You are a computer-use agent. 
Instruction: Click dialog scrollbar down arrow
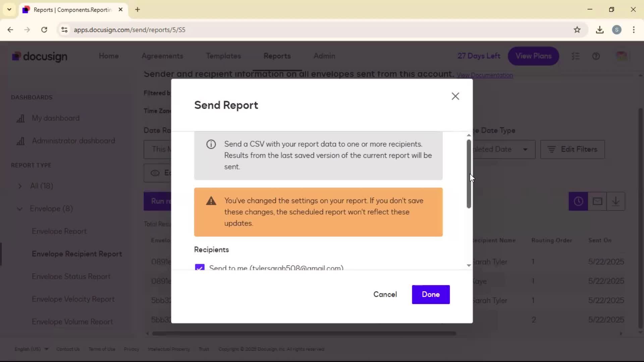469,265
